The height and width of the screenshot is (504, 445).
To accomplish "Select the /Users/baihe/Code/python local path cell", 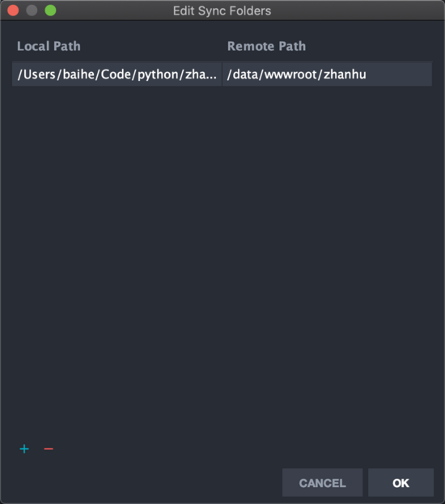I will click(117, 74).
